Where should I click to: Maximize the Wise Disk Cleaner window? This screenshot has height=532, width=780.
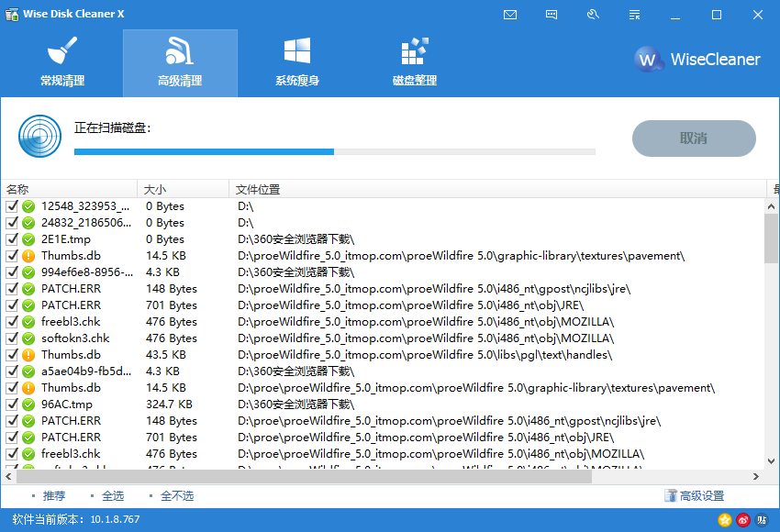pyautogui.click(x=717, y=15)
